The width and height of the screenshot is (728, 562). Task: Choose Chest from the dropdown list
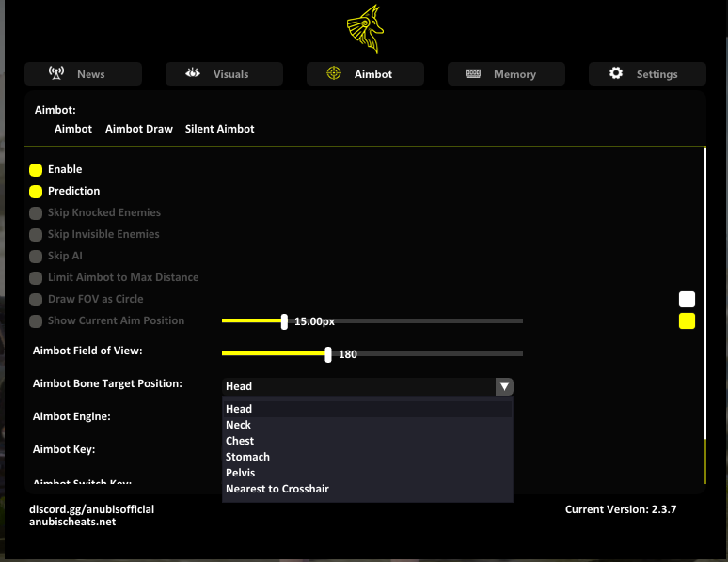point(367,441)
